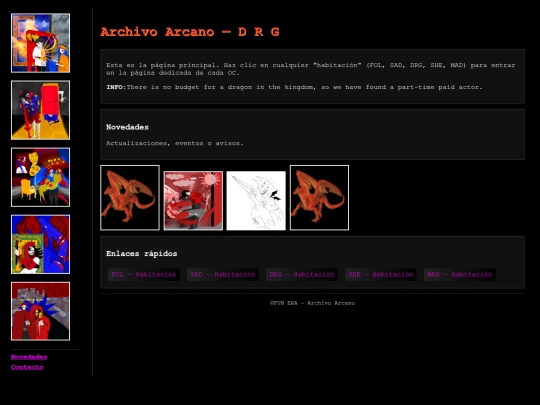Click the Actualizaciones, eventos o avisos text

point(175,143)
